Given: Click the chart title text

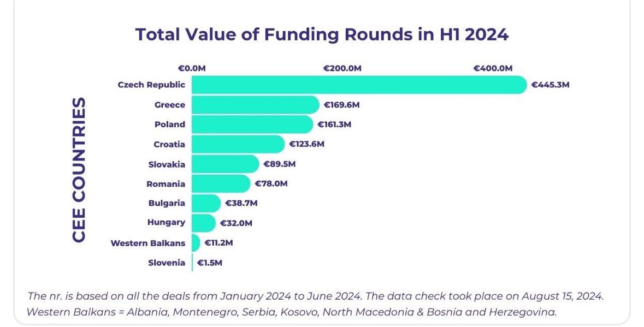Looking at the screenshot, I should point(322,34).
